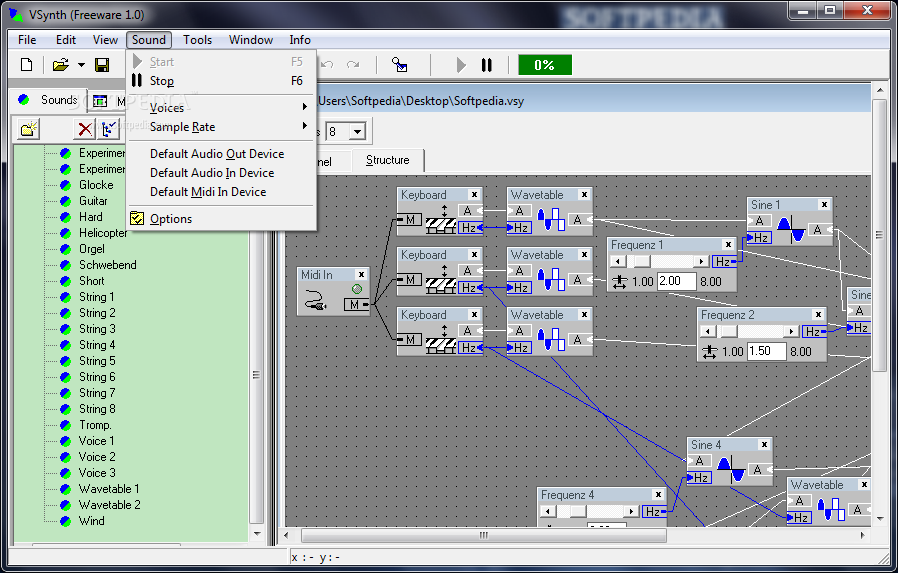Screen dimensions: 898x573
Task: Click the horizontal scrollbar of the structure view
Action: tap(484, 535)
